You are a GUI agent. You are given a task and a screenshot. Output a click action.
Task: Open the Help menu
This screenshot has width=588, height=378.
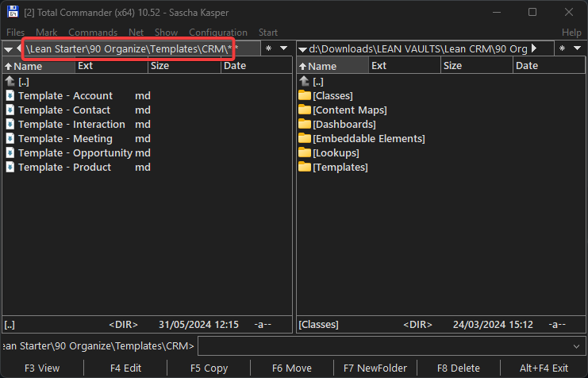571,33
